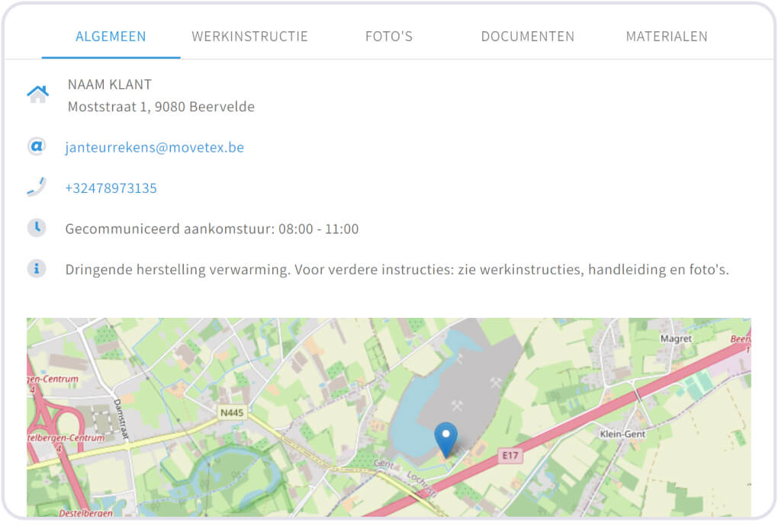The width and height of the screenshot is (778, 532).
Task: Click the Gecommuniceerd aankomstuur 08:00 - 11:00 text
Action: [212, 229]
